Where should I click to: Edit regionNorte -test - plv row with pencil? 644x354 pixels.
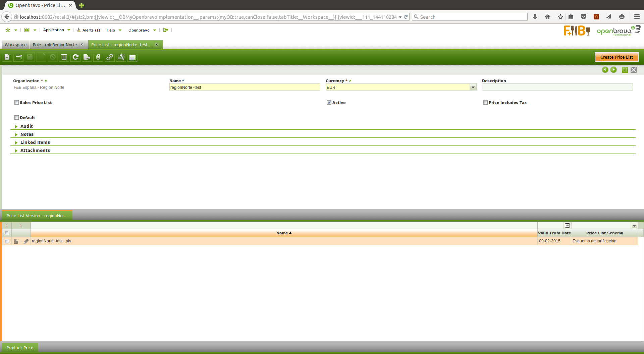26,241
